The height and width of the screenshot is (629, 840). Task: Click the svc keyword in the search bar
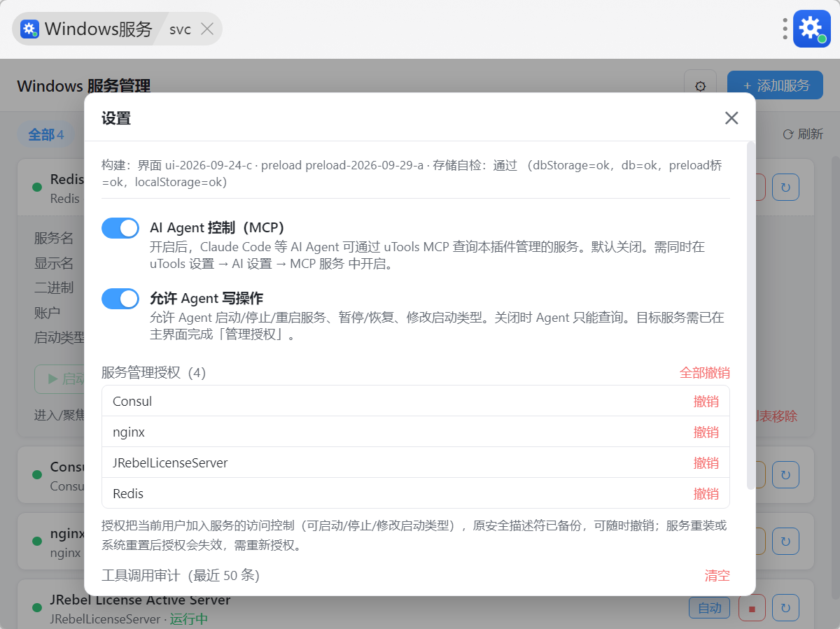[x=180, y=29]
